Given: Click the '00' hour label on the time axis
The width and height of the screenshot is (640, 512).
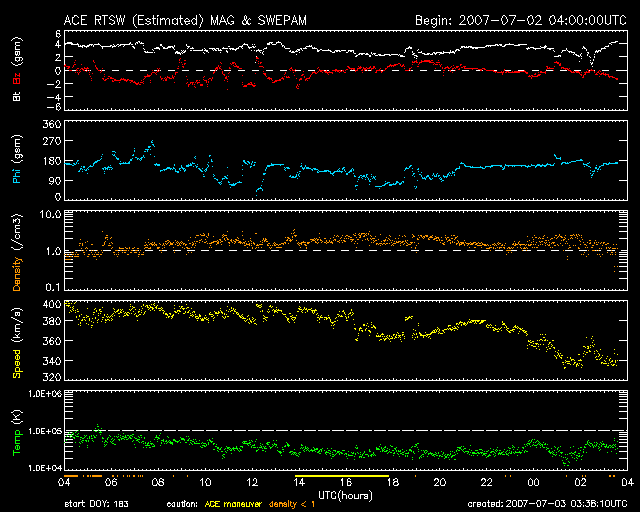Looking at the screenshot, I should [533, 483].
